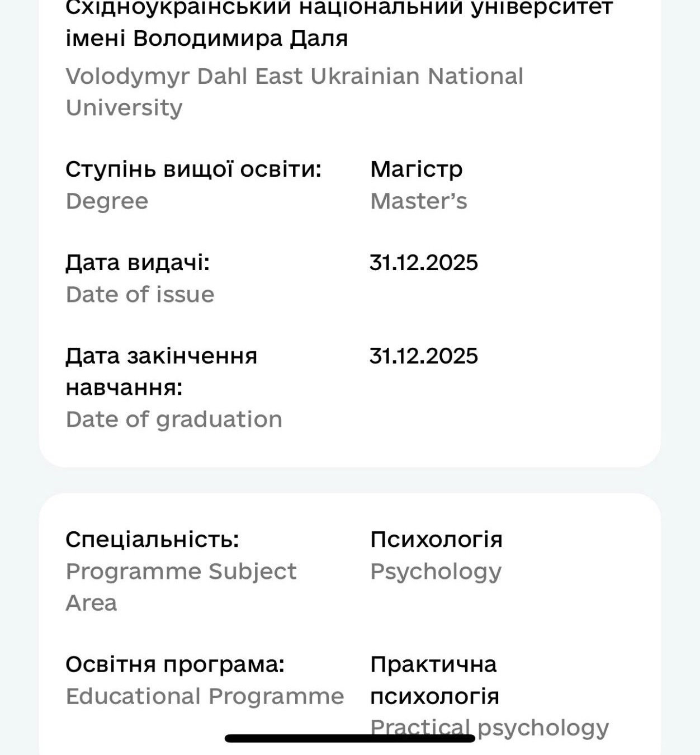Viewport: 700px width, 755px height.
Task: Tap the graduation date value 31.12.2025
Action: 424,356
